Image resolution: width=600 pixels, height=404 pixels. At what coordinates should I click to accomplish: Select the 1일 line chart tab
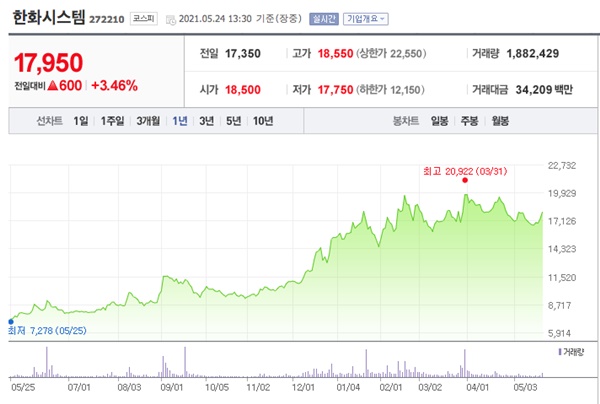pos(81,121)
